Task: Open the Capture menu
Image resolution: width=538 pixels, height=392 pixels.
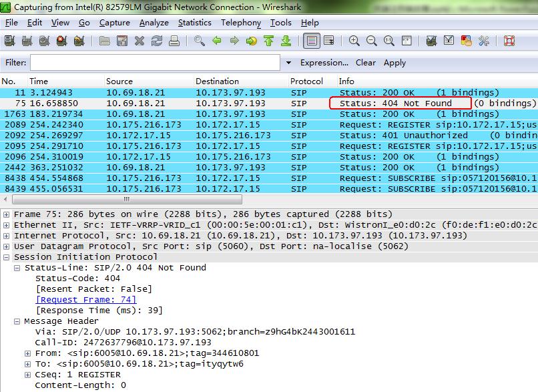Action: pos(115,23)
